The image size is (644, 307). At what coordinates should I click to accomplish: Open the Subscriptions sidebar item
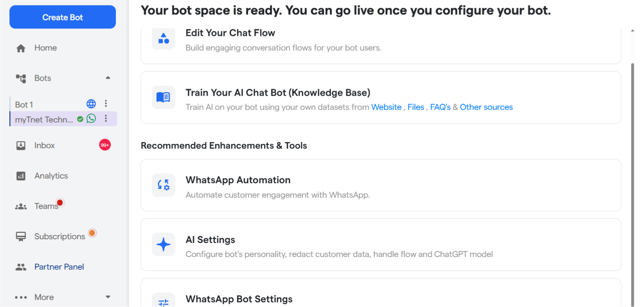(59, 236)
